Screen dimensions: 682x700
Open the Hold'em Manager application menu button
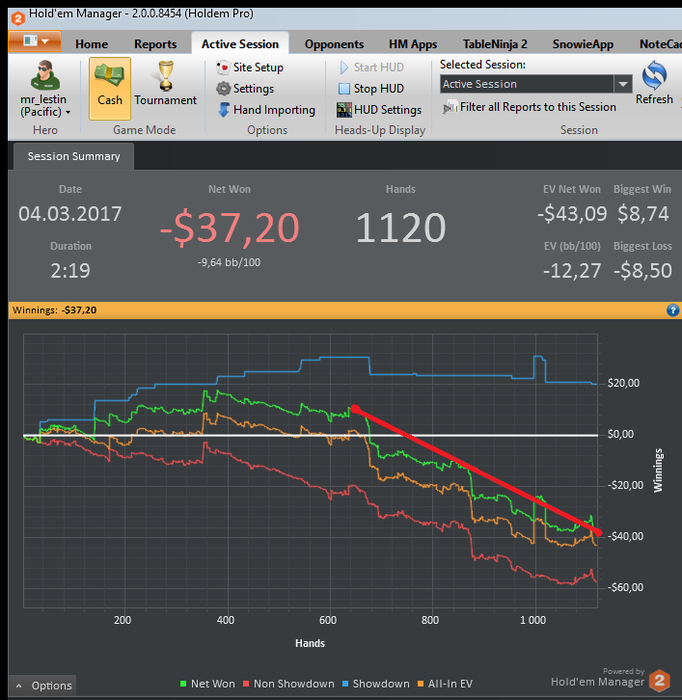(x=35, y=42)
